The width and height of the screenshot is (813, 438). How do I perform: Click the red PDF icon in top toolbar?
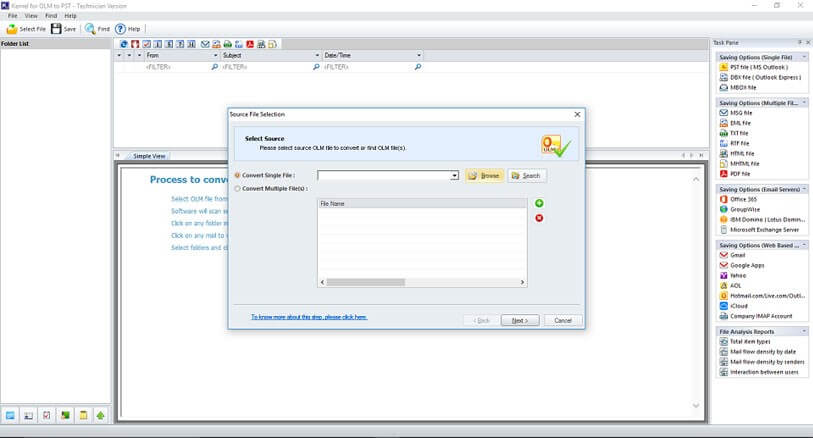tap(250, 44)
